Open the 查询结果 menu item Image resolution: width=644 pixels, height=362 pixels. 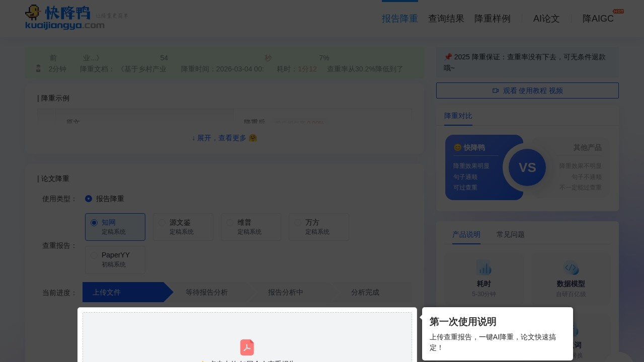coord(446,19)
